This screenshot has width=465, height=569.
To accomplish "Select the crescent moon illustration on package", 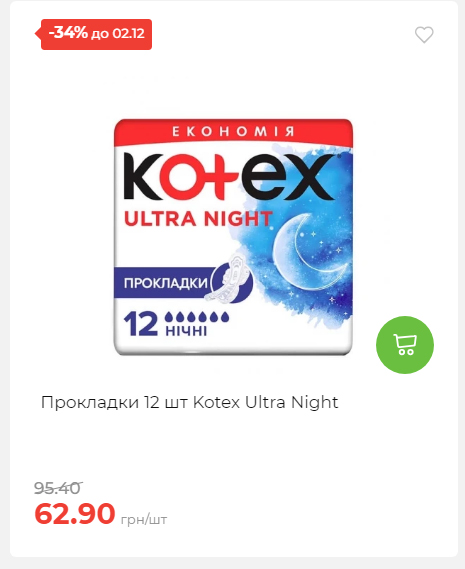I will click(x=309, y=251).
